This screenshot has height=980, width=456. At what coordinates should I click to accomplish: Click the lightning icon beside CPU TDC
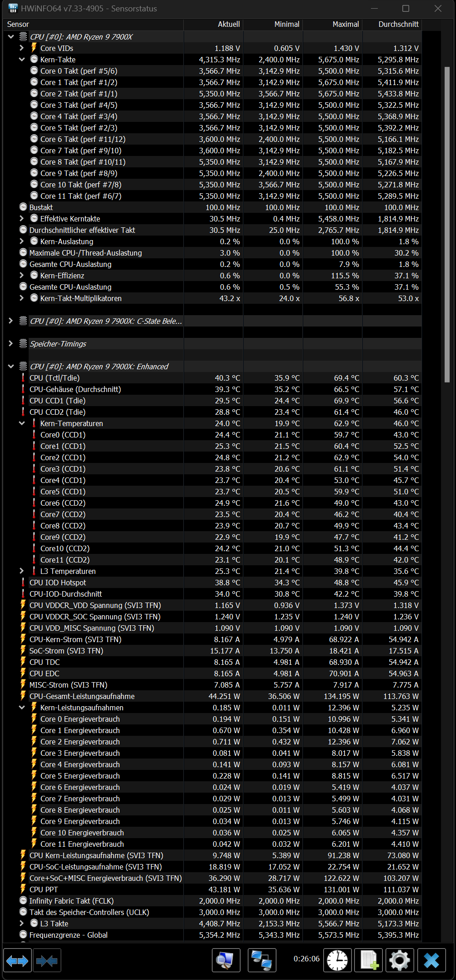point(23,662)
